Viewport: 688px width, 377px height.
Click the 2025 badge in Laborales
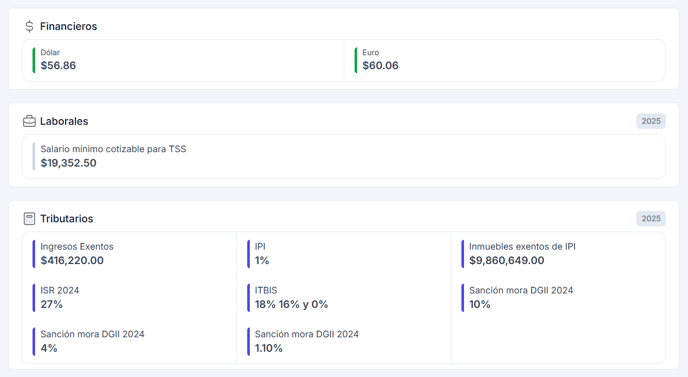651,121
